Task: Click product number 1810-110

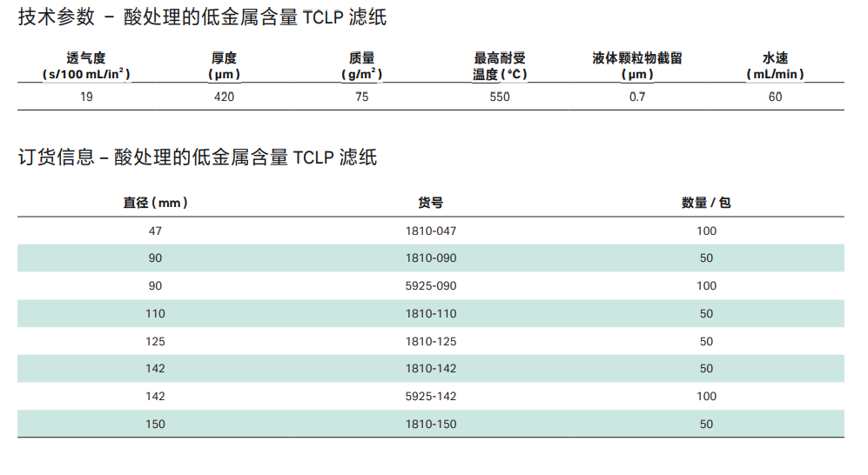Action: tap(431, 314)
